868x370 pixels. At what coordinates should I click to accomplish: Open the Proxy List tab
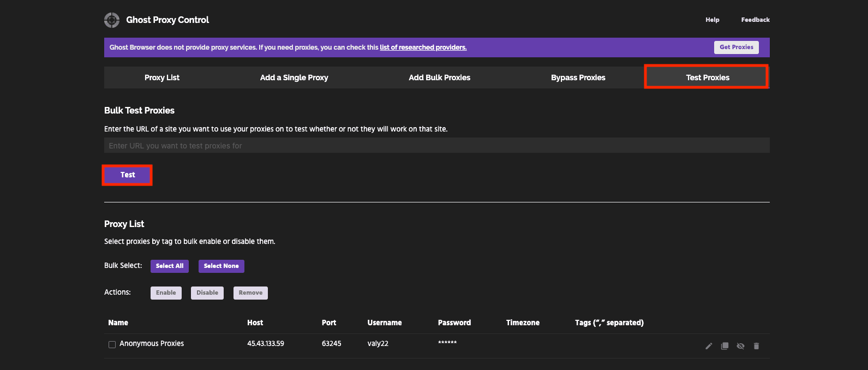click(162, 77)
